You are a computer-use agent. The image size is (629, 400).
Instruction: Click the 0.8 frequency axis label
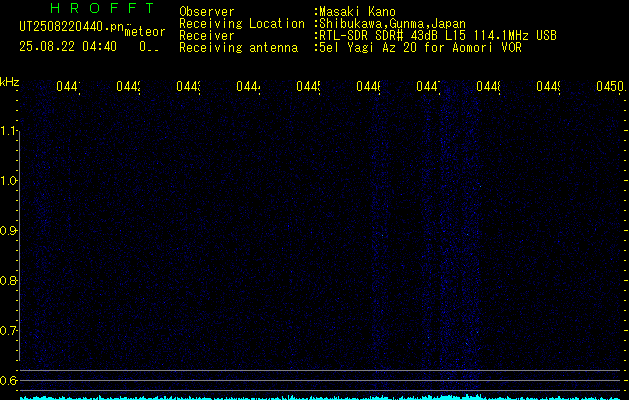tap(8, 280)
